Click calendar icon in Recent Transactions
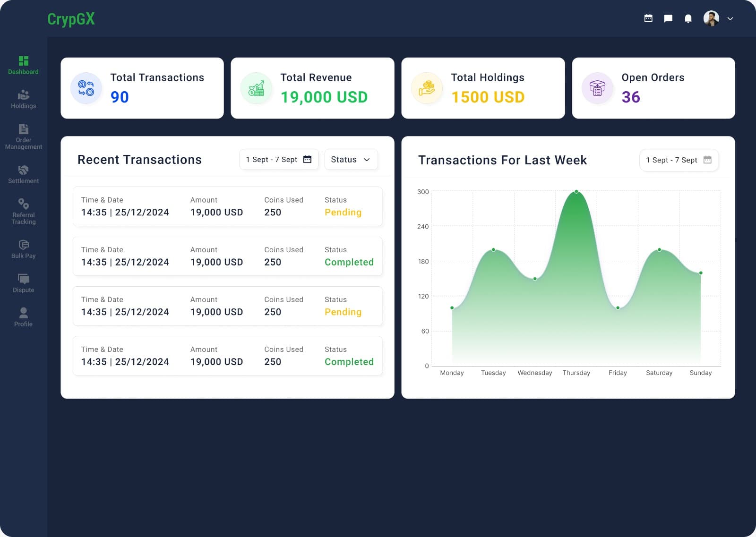The width and height of the screenshot is (756, 537). [x=307, y=159]
